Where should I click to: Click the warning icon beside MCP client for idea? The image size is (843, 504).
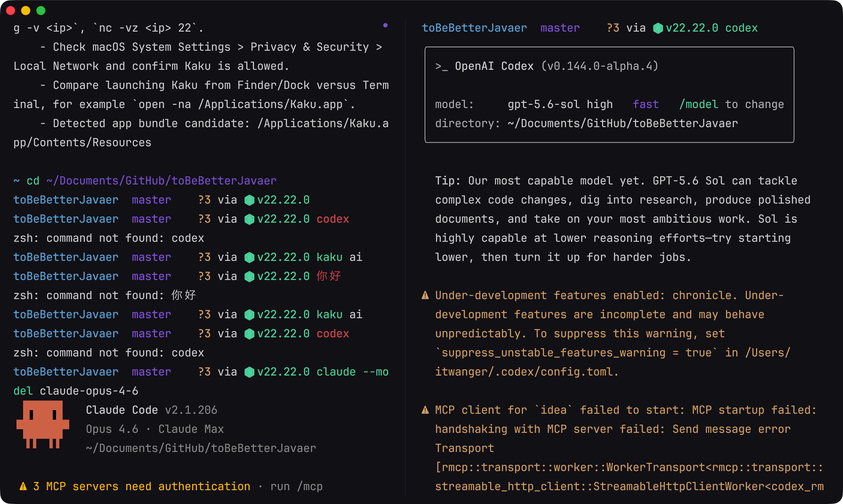pos(425,410)
